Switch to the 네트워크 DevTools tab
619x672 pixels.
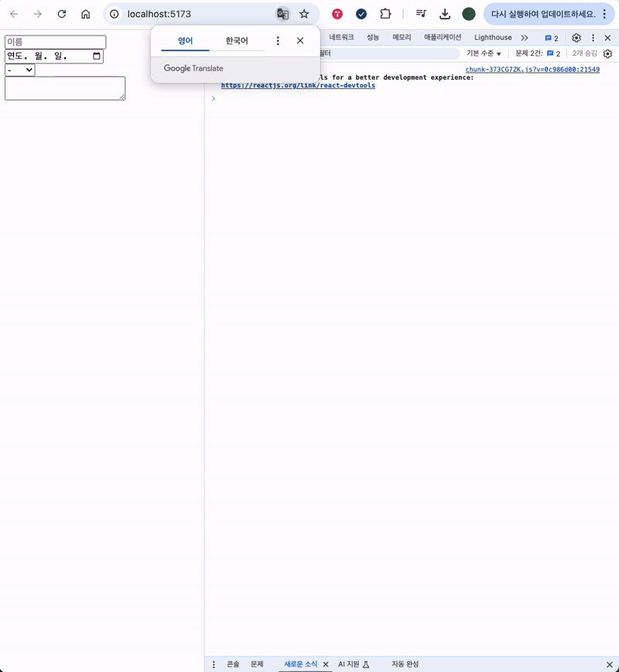pyautogui.click(x=341, y=37)
